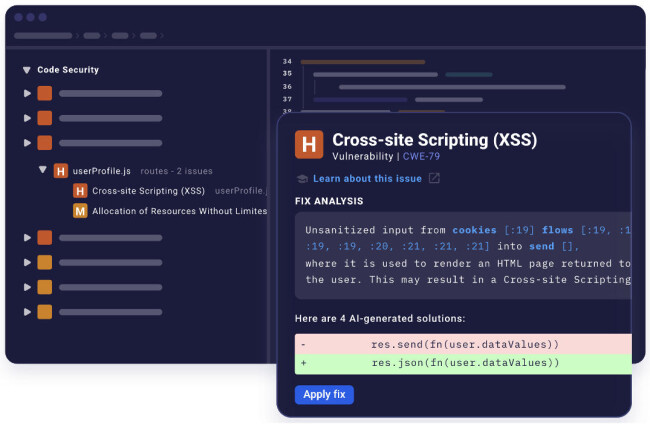The height and width of the screenshot is (424, 650).
Task: Click the H icon beside the userProfile.js file
Action: [x=61, y=171]
